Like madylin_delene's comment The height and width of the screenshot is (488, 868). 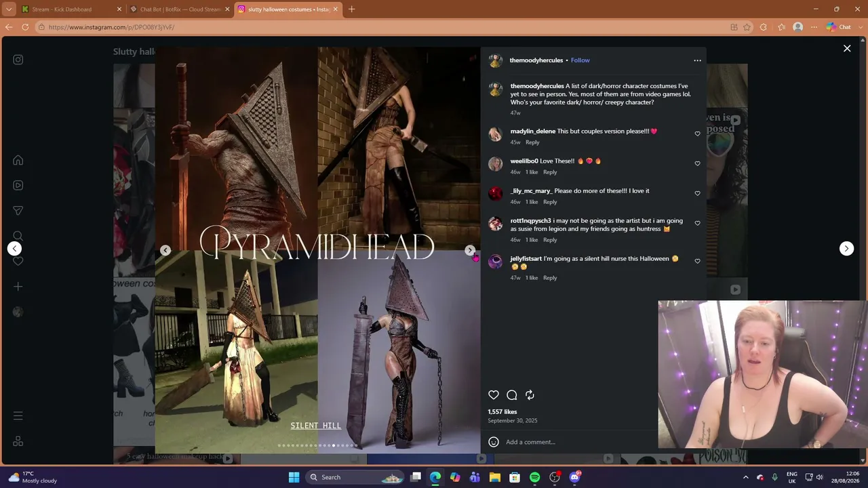697,134
